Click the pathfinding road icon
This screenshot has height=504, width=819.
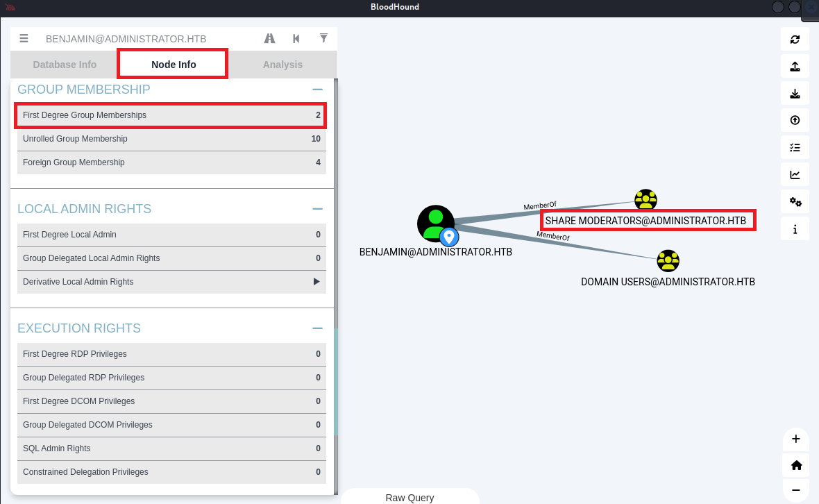point(269,39)
